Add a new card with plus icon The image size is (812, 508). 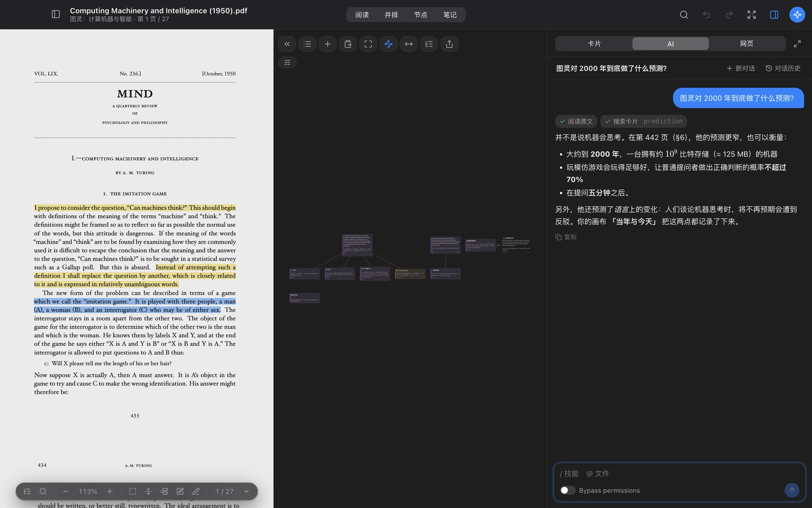point(328,44)
